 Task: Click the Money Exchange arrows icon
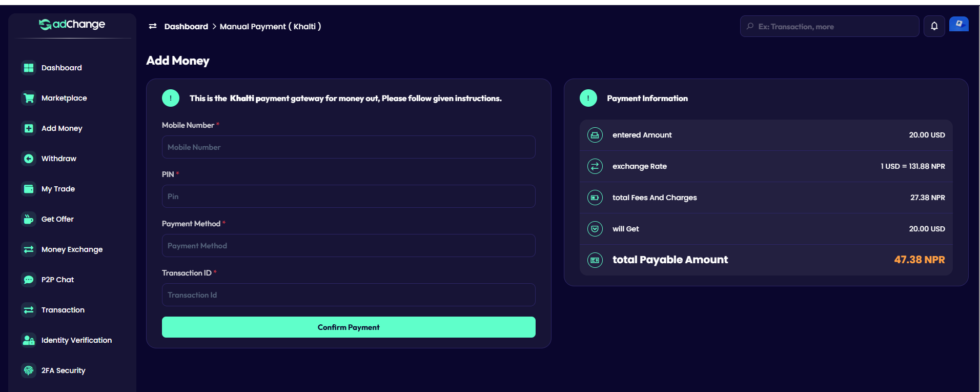pyautogui.click(x=29, y=249)
